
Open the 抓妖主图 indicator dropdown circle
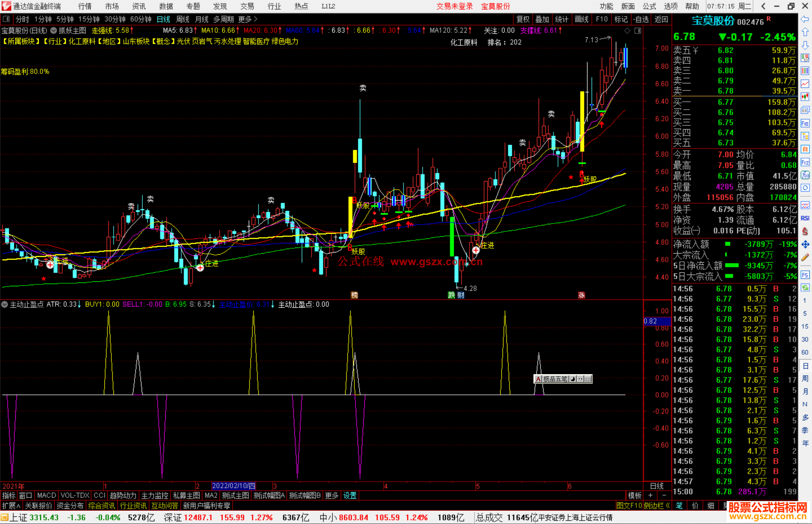click(x=54, y=30)
